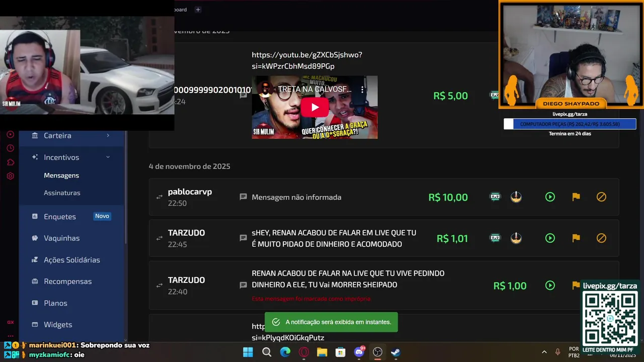Click the TARZUDO name at 22:40
Image resolution: width=644 pixels, height=362 pixels.
point(186,281)
